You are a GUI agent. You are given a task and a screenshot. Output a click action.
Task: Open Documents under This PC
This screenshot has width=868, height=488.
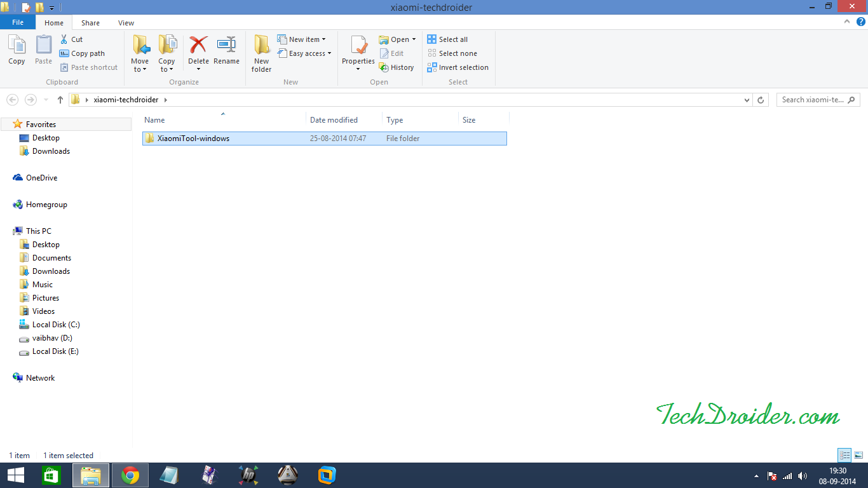coord(51,258)
